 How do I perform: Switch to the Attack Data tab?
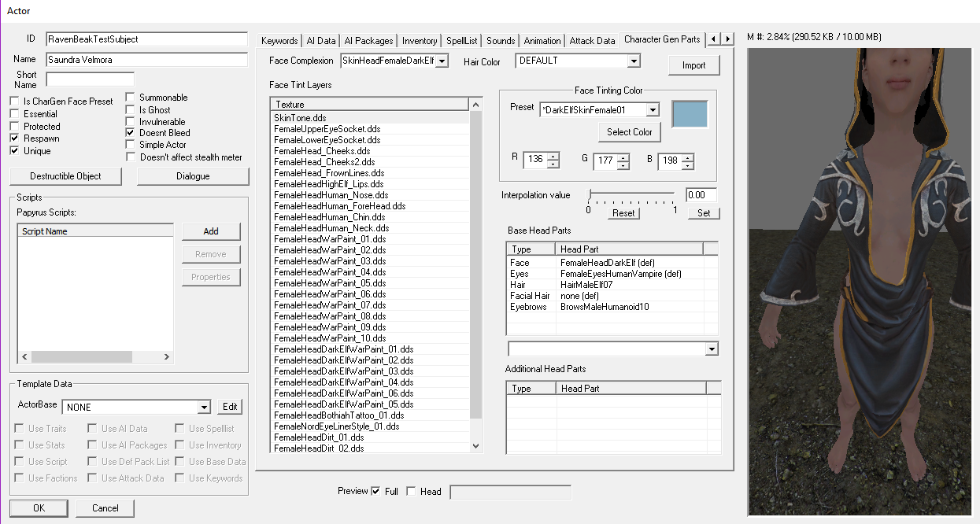pyautogui.click(x=592, y=41)
